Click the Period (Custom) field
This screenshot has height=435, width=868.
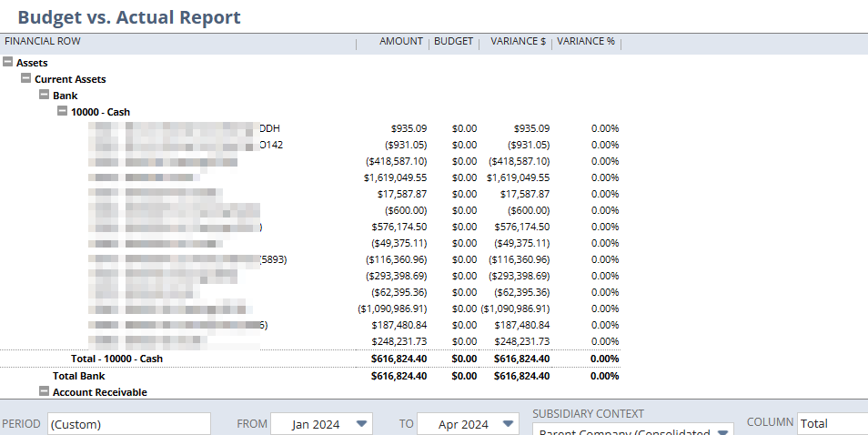pyautogui.click(x=128, y=424)
